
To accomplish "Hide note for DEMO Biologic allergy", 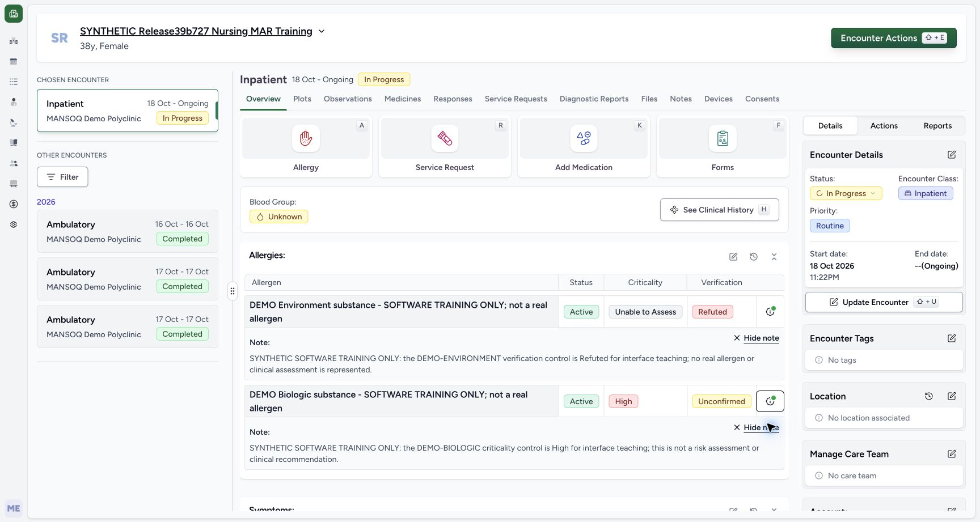I will click(757, 427).
